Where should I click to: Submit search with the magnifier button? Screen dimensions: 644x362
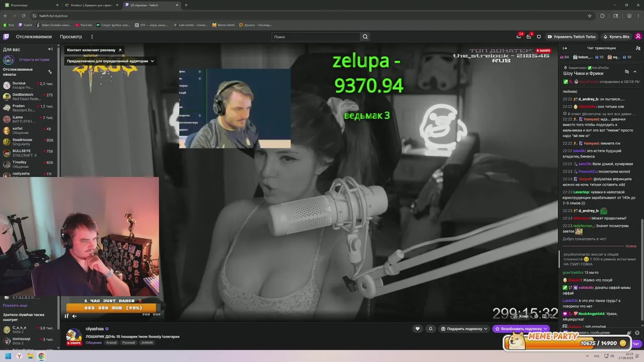click(x=365, y=37)
